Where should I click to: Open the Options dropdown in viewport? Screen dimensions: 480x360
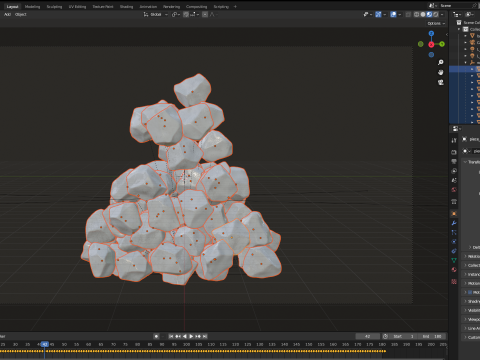[x=436, y=23]
